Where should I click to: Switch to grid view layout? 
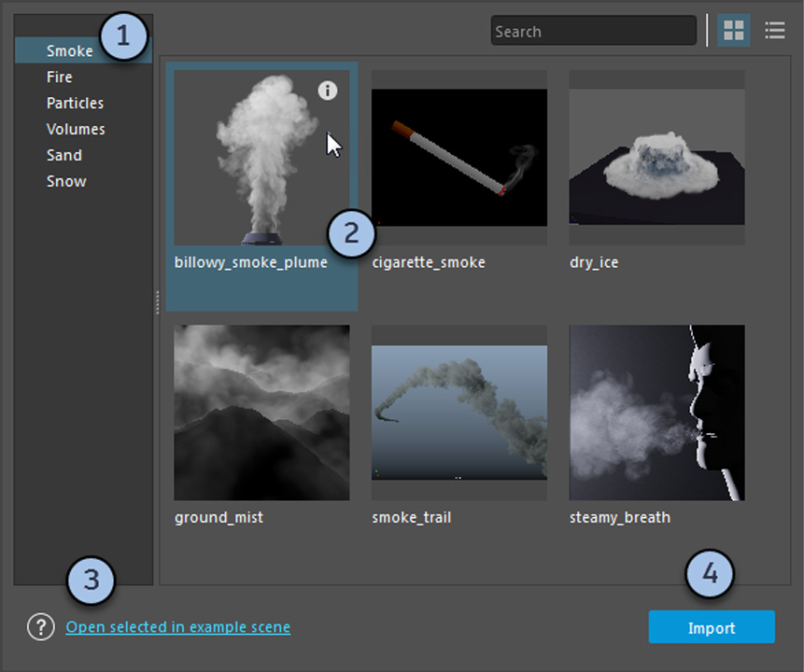(x=734, y=31)
